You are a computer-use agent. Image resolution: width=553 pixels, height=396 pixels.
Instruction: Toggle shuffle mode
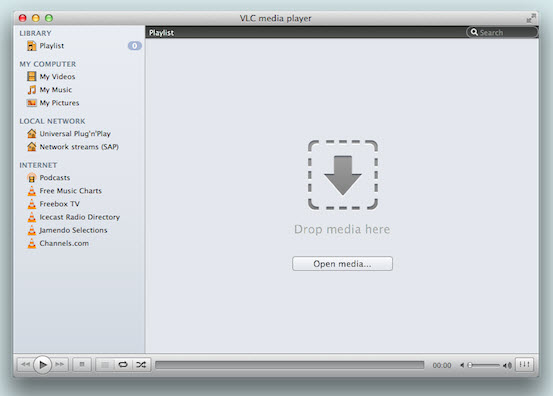pos(141,365)
